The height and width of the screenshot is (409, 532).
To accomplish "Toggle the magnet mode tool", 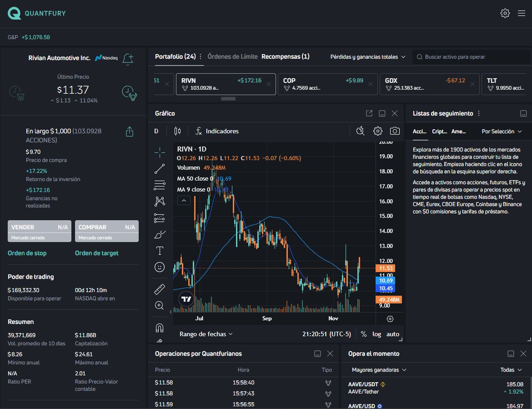I will click(x=160, y=328).
